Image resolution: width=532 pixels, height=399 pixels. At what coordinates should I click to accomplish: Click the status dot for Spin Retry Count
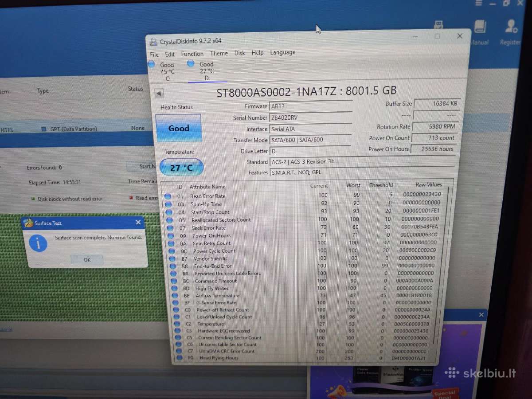coord(170,243)
